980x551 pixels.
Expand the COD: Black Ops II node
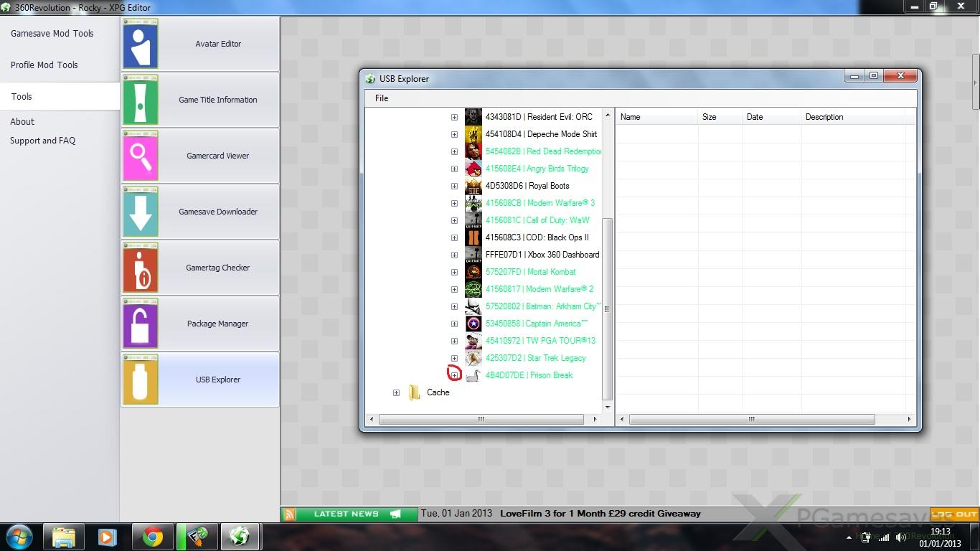coord(454,237)
